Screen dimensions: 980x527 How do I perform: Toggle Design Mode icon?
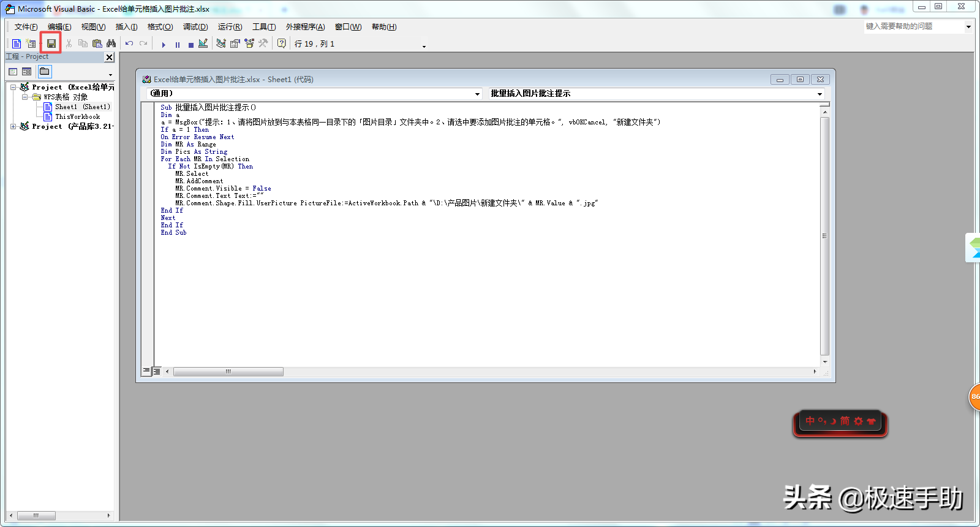click(203, 44)
